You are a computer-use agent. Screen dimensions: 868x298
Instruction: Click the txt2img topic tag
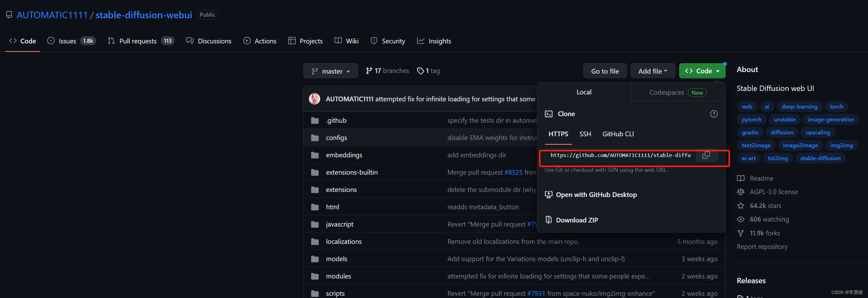tap(778, 158)
